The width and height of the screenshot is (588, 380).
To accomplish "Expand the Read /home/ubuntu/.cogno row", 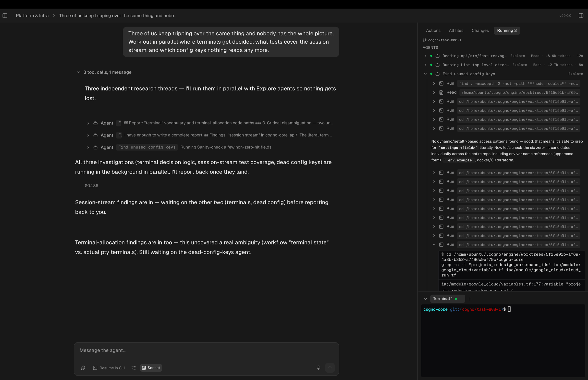I will coord(434,92).
